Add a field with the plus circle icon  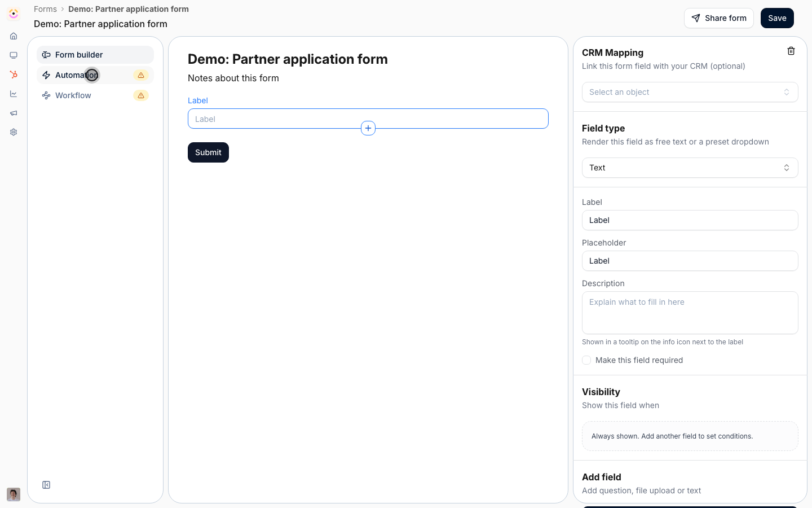[x=368, y=128]
